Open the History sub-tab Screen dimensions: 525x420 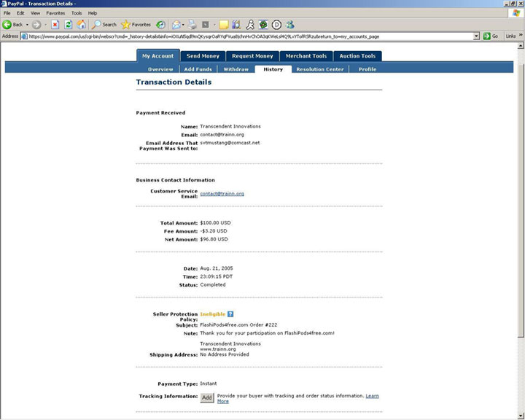[x=273, y=69]
